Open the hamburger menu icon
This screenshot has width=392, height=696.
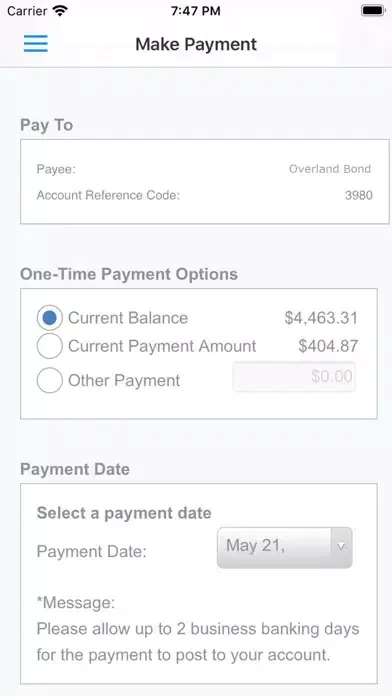[x=36, y=44]
